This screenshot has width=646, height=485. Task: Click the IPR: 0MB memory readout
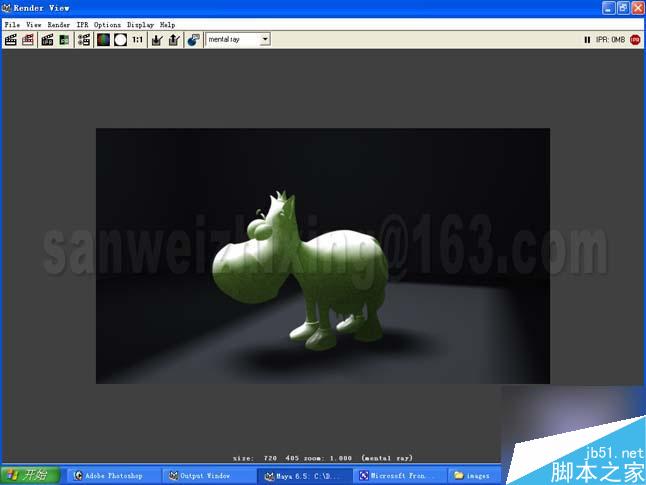610,40
